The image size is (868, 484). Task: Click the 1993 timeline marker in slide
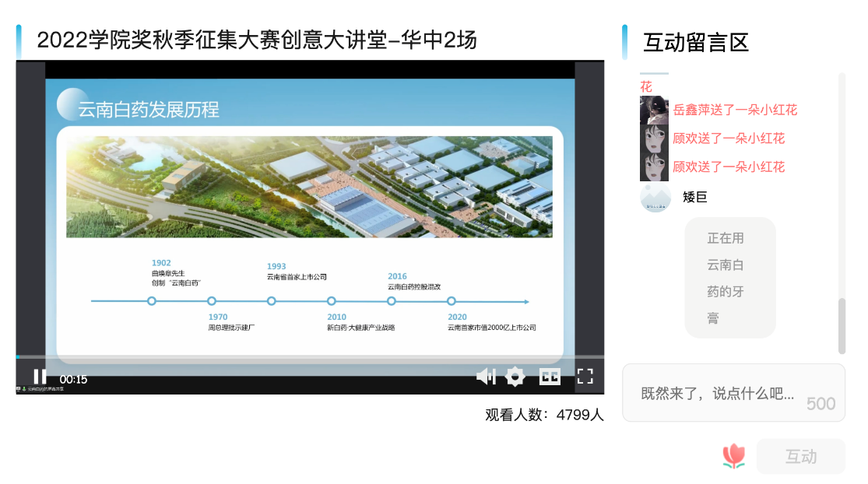coord(271,301)
